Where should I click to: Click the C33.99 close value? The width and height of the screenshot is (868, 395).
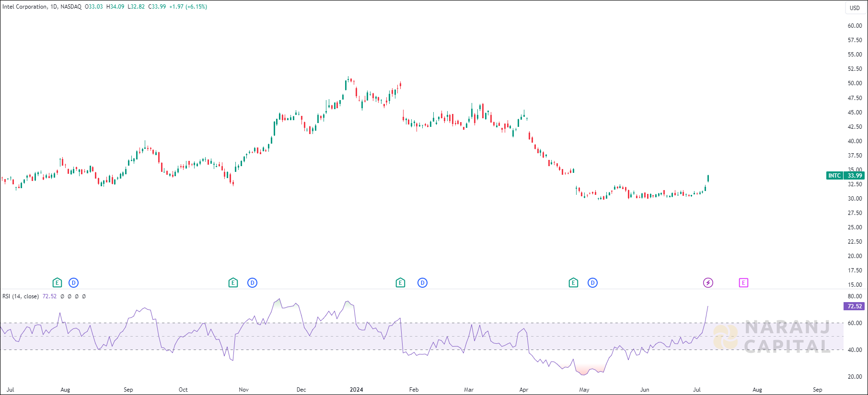(x=157, y=7)
